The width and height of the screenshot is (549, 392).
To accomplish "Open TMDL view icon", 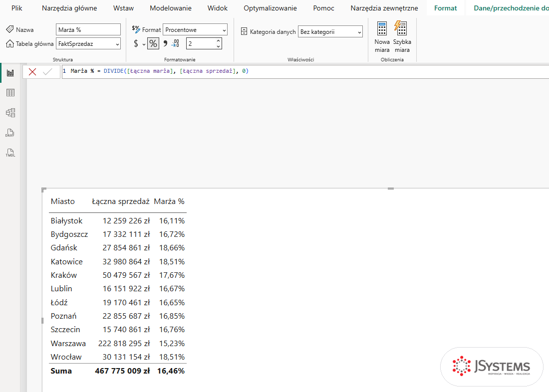I will (10, 153).
